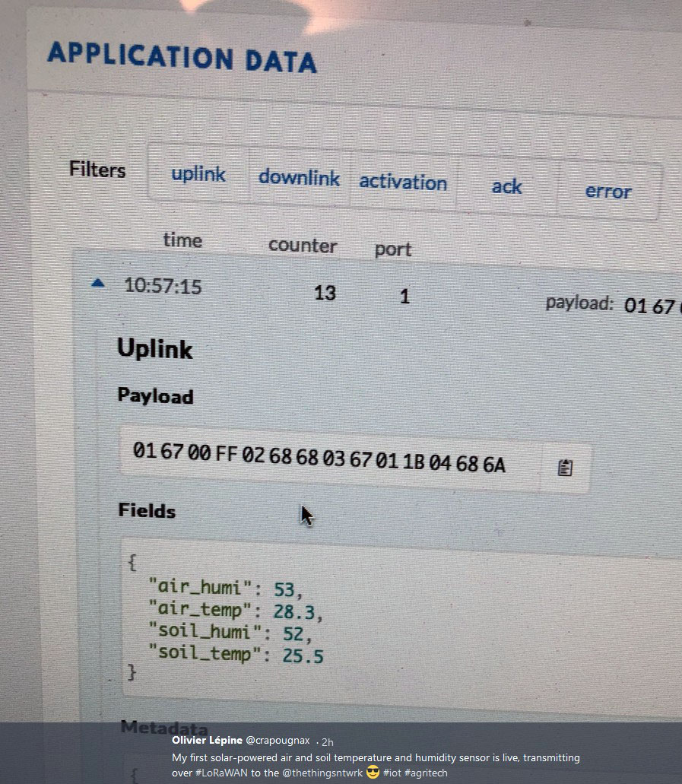Click the Uplink heading

(155, 348)
